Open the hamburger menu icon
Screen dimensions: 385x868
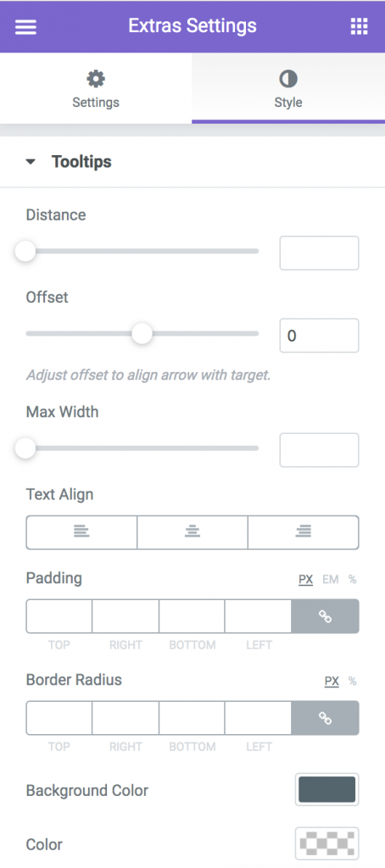click(x=25, y=26)
